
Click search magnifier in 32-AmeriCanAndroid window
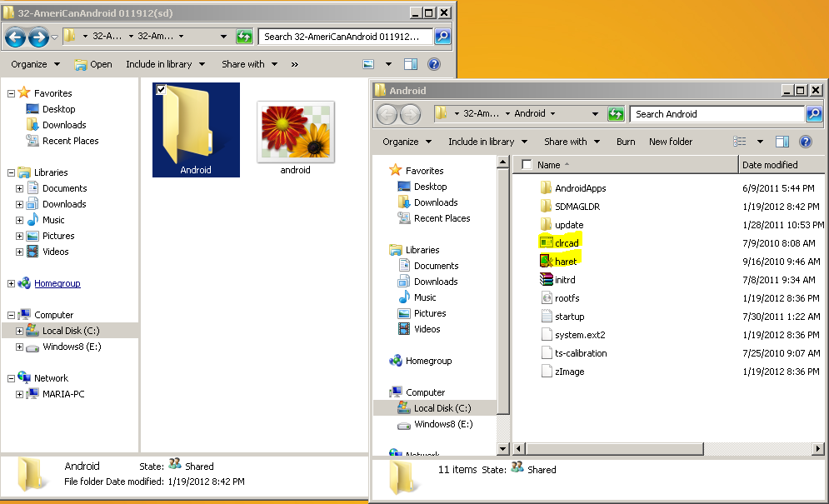tap(442, 37)
